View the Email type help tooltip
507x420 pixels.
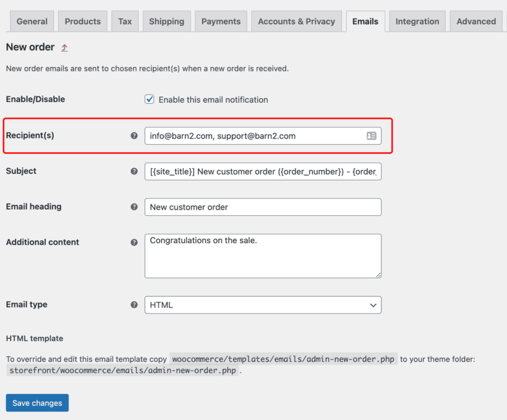pyautogui.click(x=134, y=304)
